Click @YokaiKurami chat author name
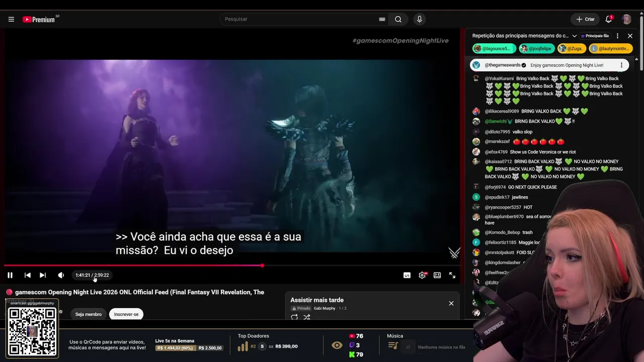The width and height of the screenshot is (644, 362). point(499,78)
